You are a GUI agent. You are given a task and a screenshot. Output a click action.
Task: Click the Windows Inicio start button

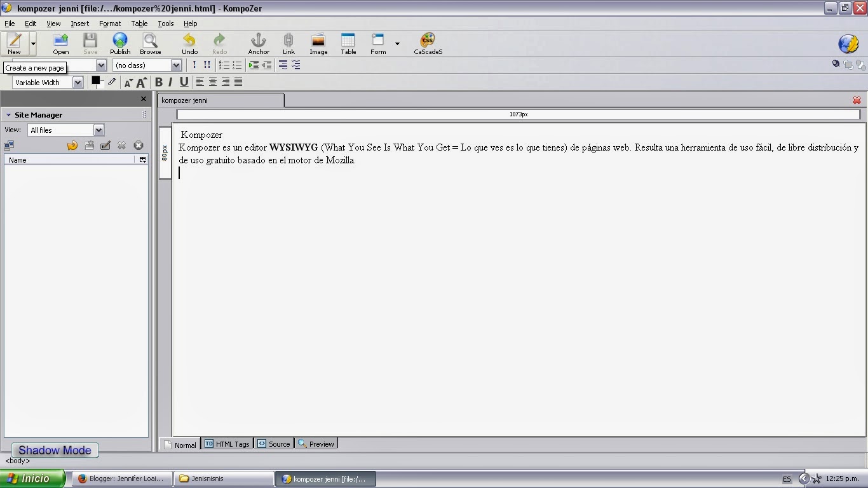pos(32,478)
